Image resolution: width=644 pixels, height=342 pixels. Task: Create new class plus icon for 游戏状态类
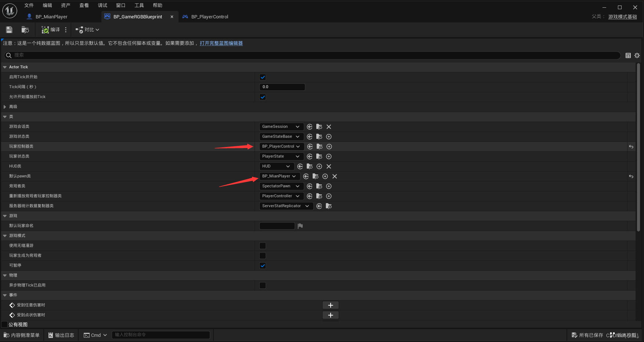[329, 137]
